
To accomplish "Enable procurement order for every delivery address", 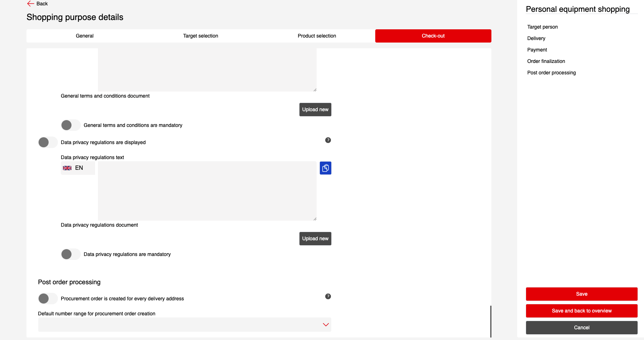I will click(48, 299).
